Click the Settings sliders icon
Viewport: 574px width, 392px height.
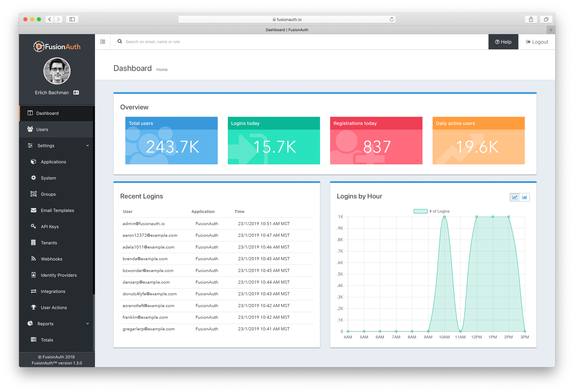tap(30, 145)
